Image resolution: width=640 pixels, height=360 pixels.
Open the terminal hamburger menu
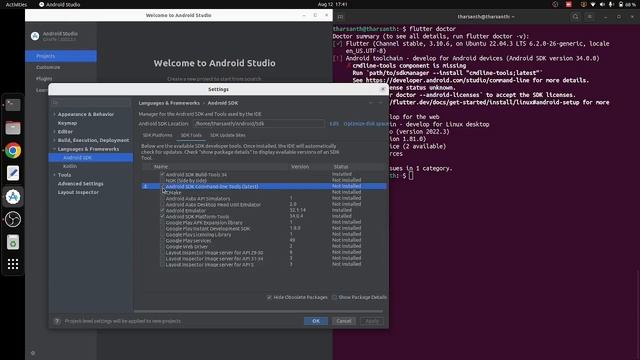(x=590, y=17)
